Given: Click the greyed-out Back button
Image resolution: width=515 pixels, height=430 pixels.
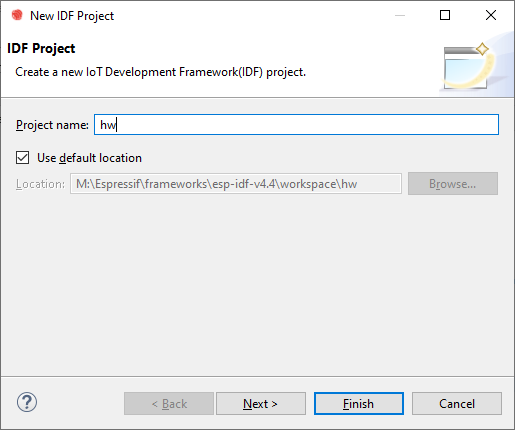Looking at the screenshot, I should (169, 404).
